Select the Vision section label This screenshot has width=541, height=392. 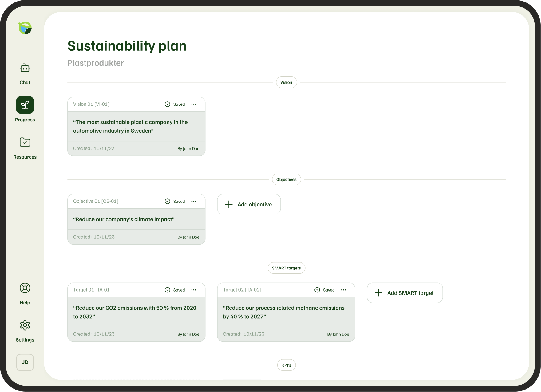(x=286, y=82)
